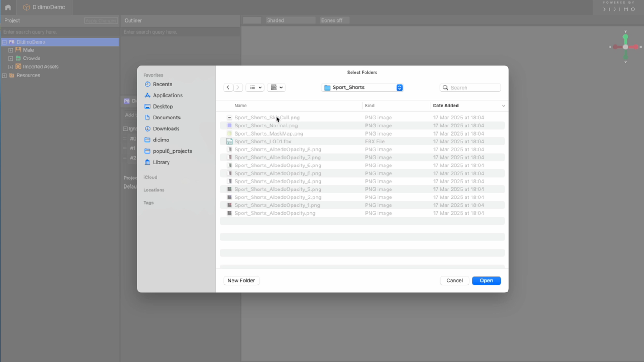Image resolution: width=644 pixels, height=362 pixels.
Task: Select Sport_Shorts_AlbedoOpacity.png row
Action: tap(362, 213)
